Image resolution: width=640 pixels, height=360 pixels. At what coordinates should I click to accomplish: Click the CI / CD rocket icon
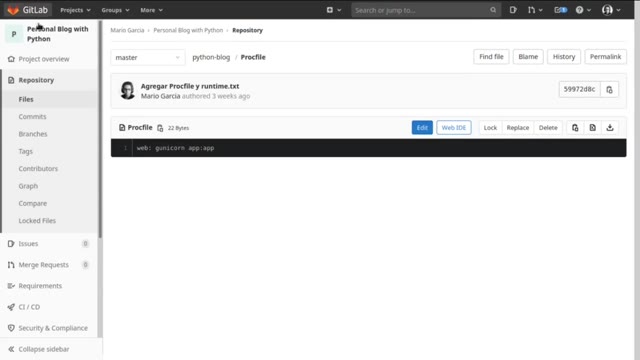(x=11, y=307)
